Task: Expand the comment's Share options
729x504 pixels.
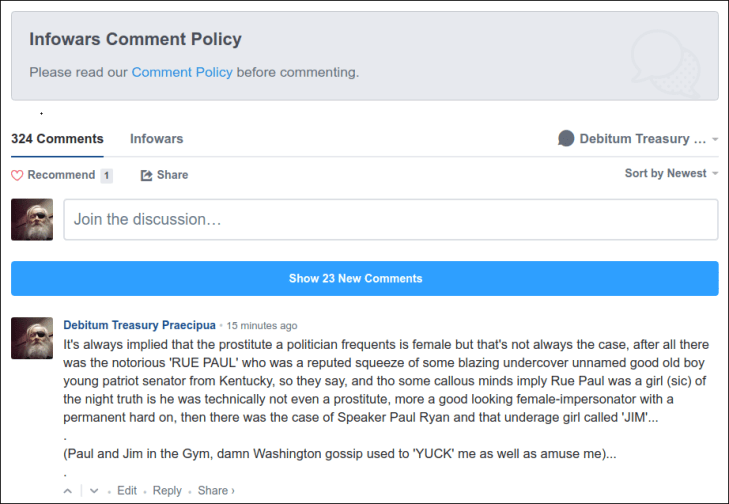Action: [x=216, y=491]
